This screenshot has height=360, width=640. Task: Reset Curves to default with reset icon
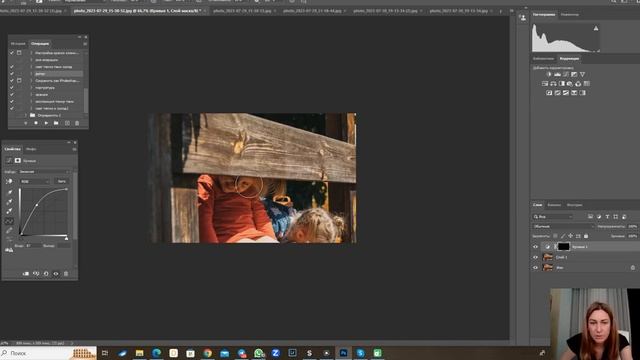[46, 273]
